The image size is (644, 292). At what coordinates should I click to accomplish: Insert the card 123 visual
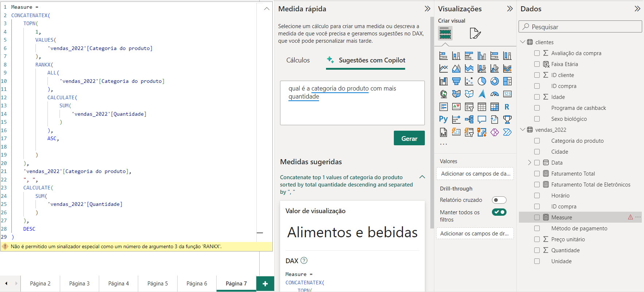[507, 94]
